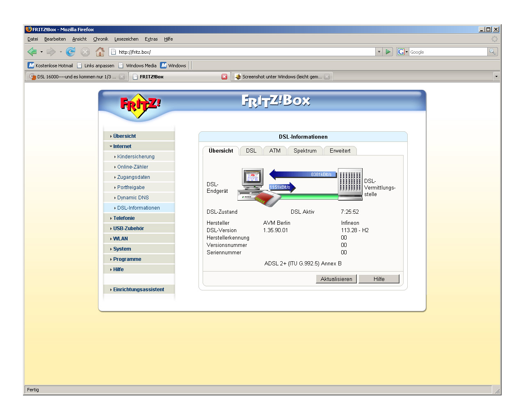Image resolution: width=525 pixels, height=420 pixels.
Task: Open the Windows Media bookmark
Action: (x=137, y=66)
